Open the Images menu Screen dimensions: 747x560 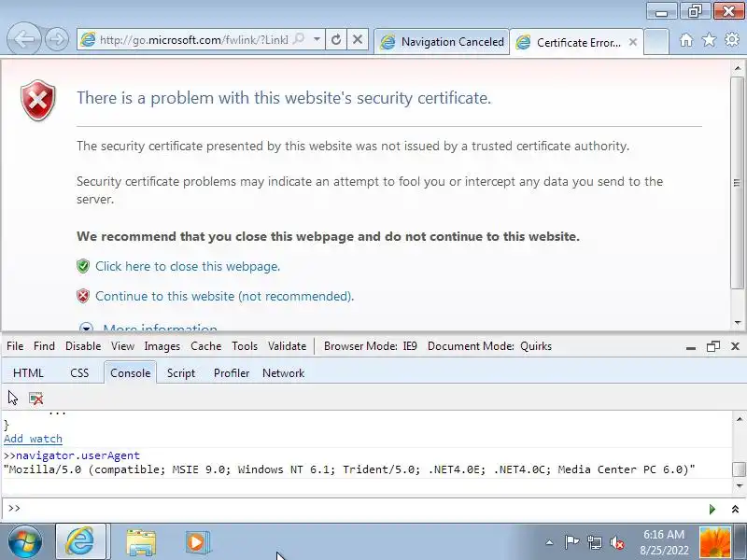pos(162,346)
